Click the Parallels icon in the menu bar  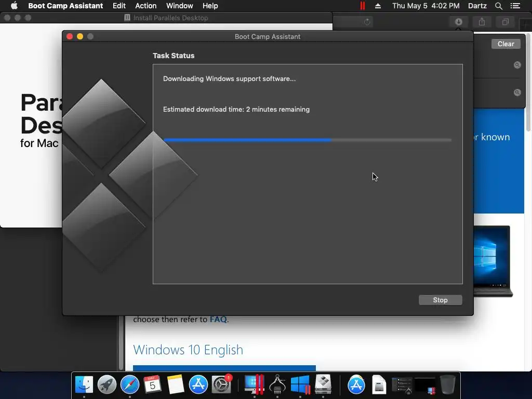point(362,6)
